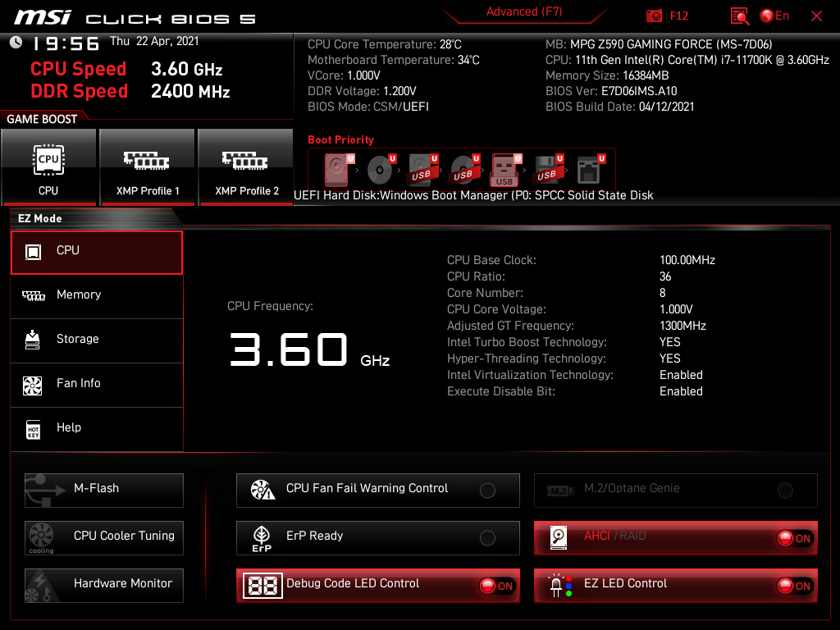Click the clock icon beside the time
The width and height of the screenshot is (840, 630).
coord(16,43)
